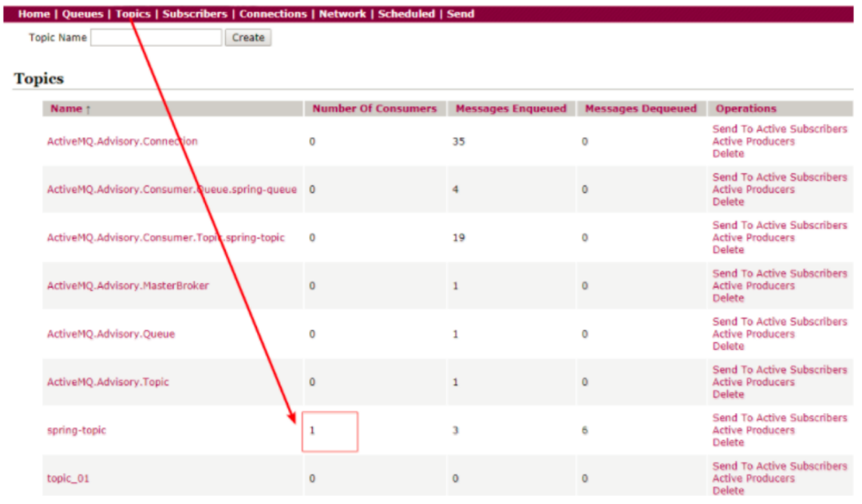Click dequeued value 6 for spring-topic
862x504 pixels.
point(584,431)
